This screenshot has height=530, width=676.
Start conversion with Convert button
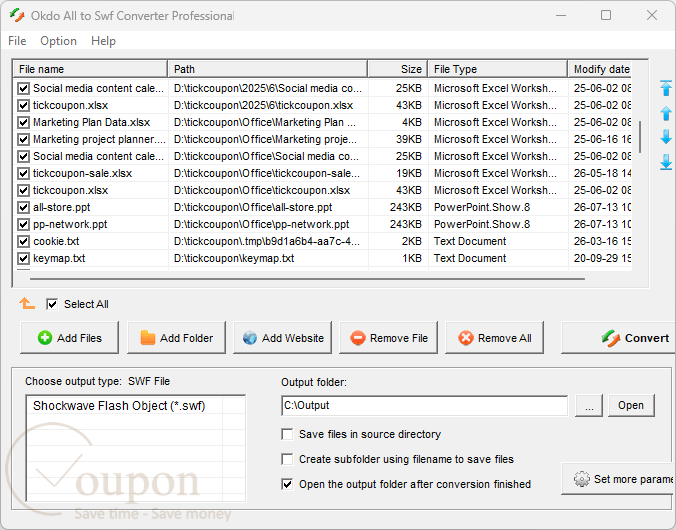(618, 338)
